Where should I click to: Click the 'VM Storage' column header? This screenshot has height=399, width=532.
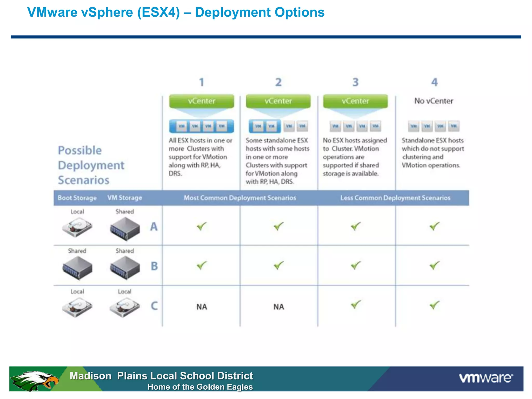tap(125, 198)
